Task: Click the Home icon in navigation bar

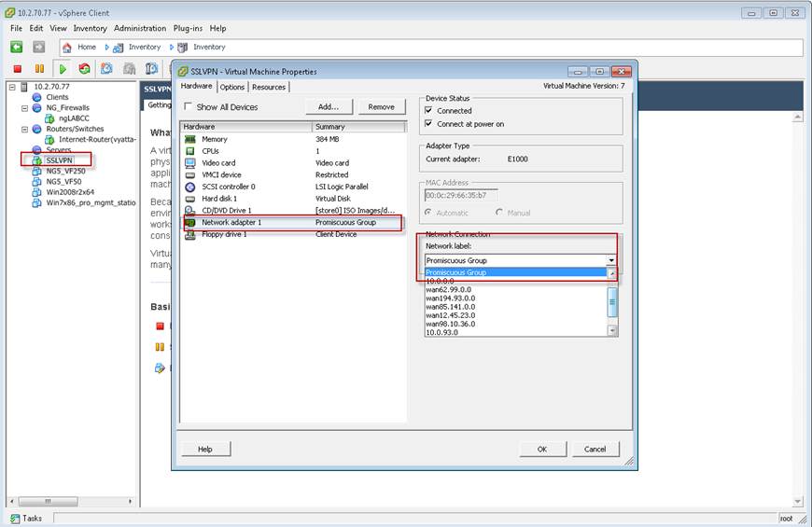Action: [x=67, y=48]
